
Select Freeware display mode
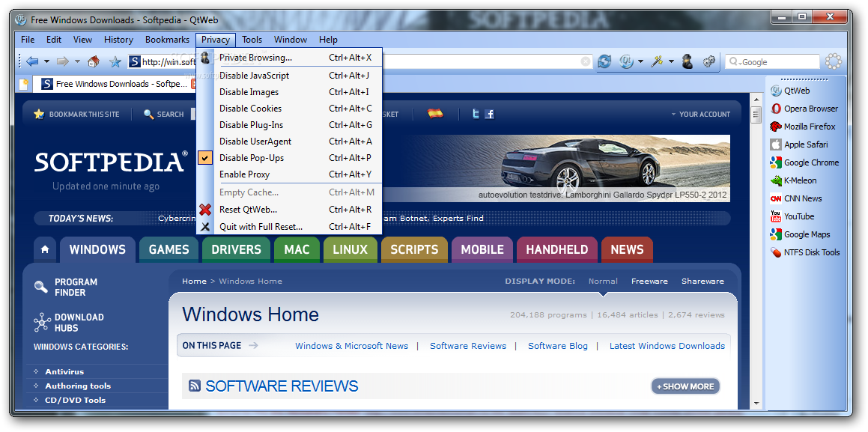coord(649,282)
